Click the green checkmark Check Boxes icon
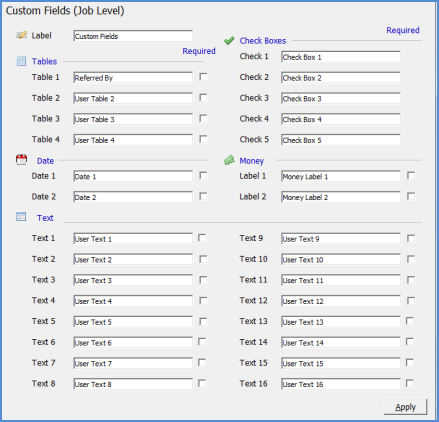 click(229, 41)
